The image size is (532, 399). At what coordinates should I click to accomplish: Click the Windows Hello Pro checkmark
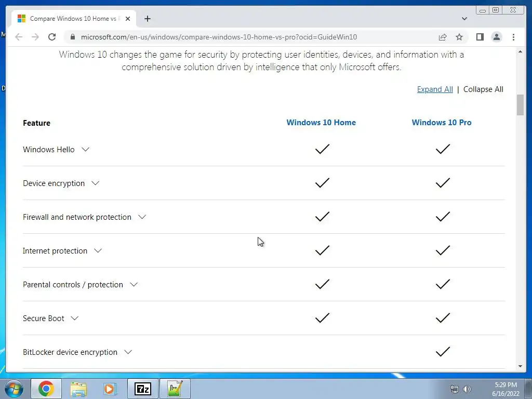click(443, 149)
